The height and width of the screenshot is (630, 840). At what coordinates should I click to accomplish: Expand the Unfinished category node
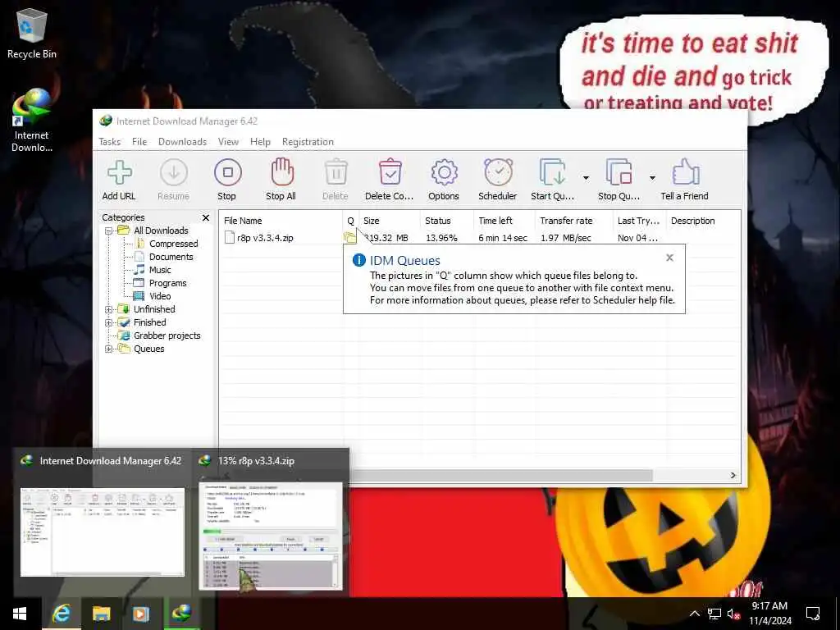[109, 309]
